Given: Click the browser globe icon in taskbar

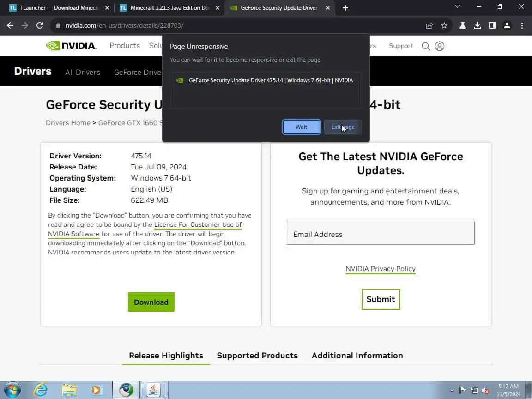Looking at the screenshot, I should 126,390.
